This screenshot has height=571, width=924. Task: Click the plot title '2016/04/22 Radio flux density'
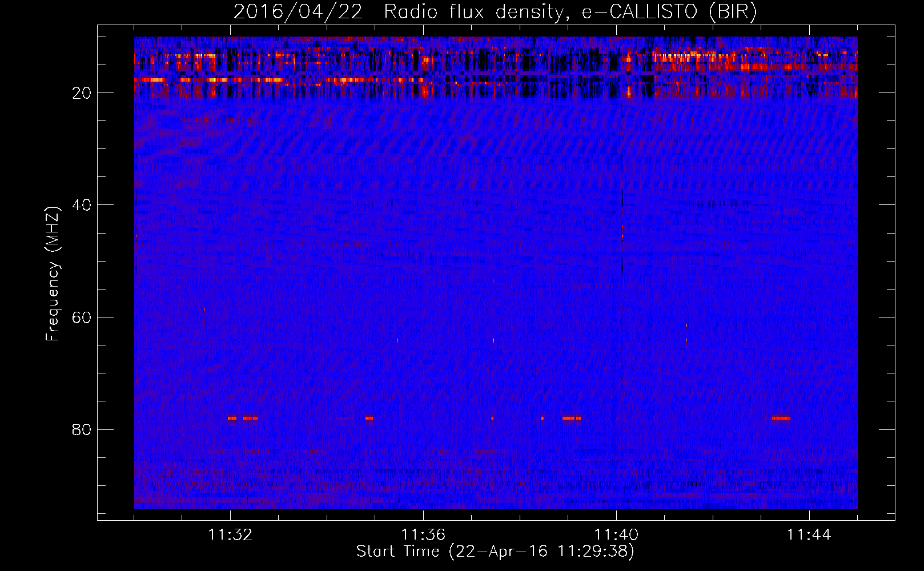(x=495, y=12)
